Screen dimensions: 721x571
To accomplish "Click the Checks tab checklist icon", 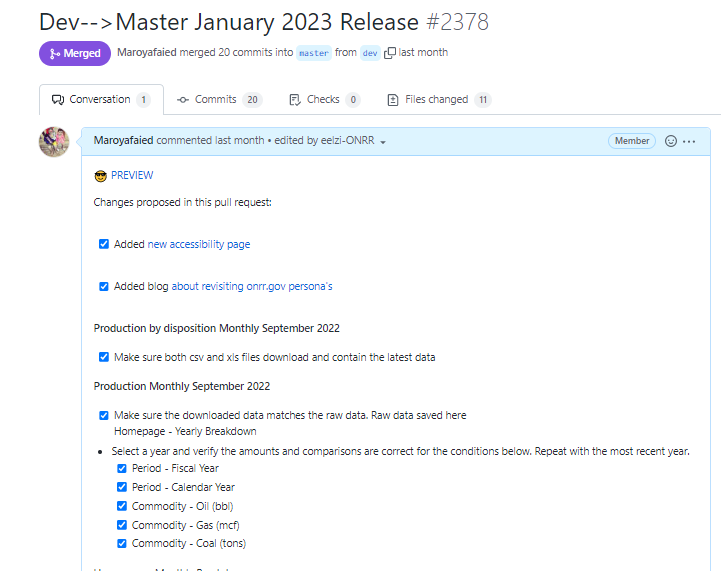I will [x=295, y=100].
